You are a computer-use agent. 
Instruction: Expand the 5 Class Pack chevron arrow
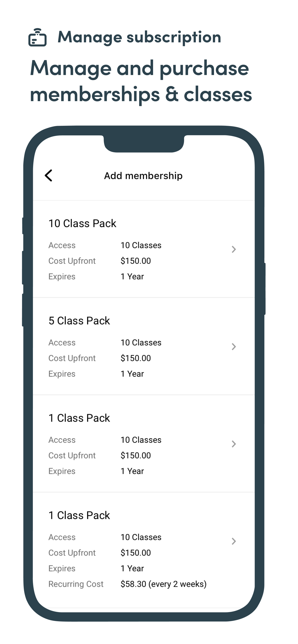(x=234, y=346)
